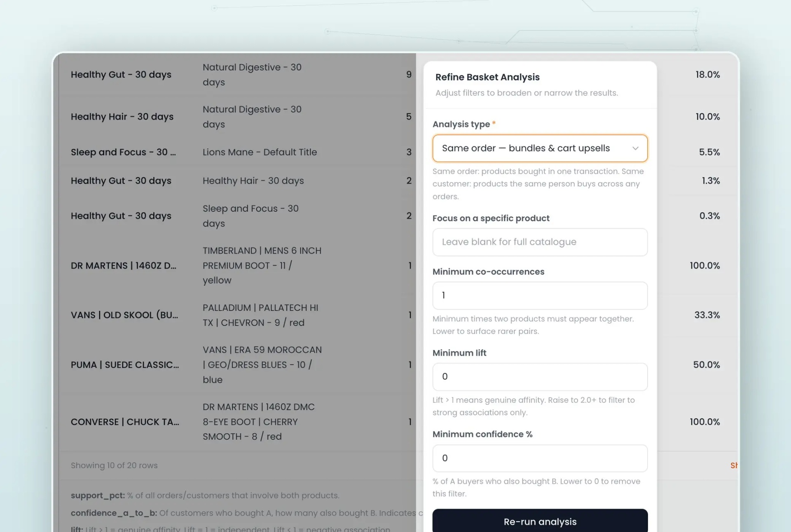Click the Analysis type chevron arrow
Viewport: 791px width, 532px height.
(x=635, y=148)
